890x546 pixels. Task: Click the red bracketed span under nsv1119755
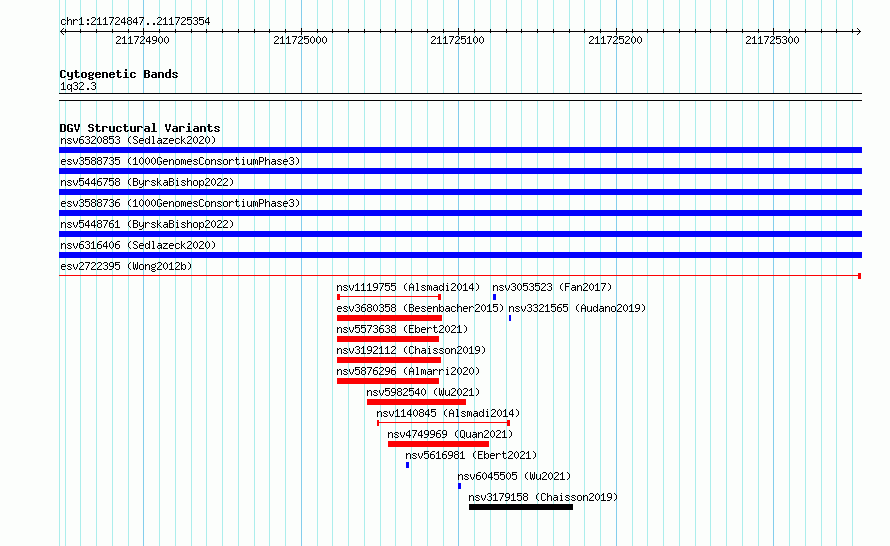pos(389,297)
